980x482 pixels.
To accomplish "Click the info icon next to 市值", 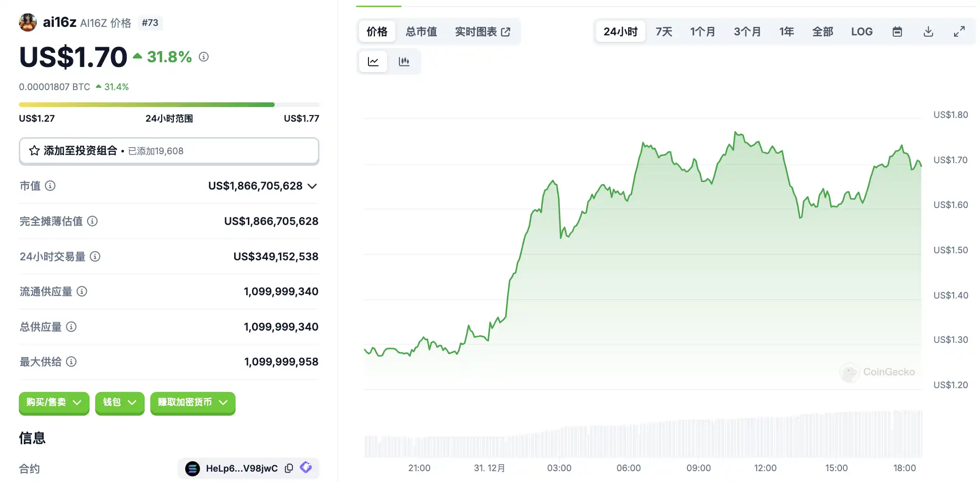I will point(50,186).
